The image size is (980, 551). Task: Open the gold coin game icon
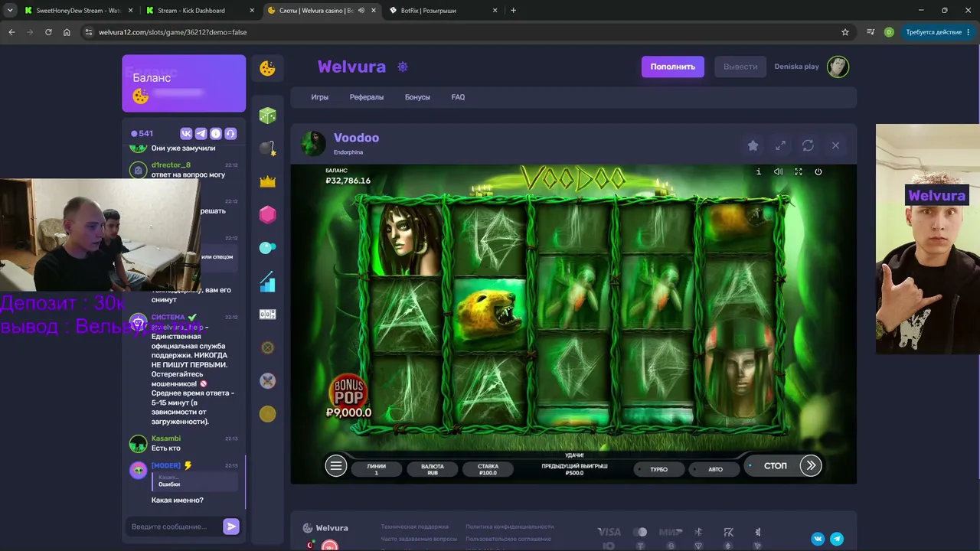point(267,414)
